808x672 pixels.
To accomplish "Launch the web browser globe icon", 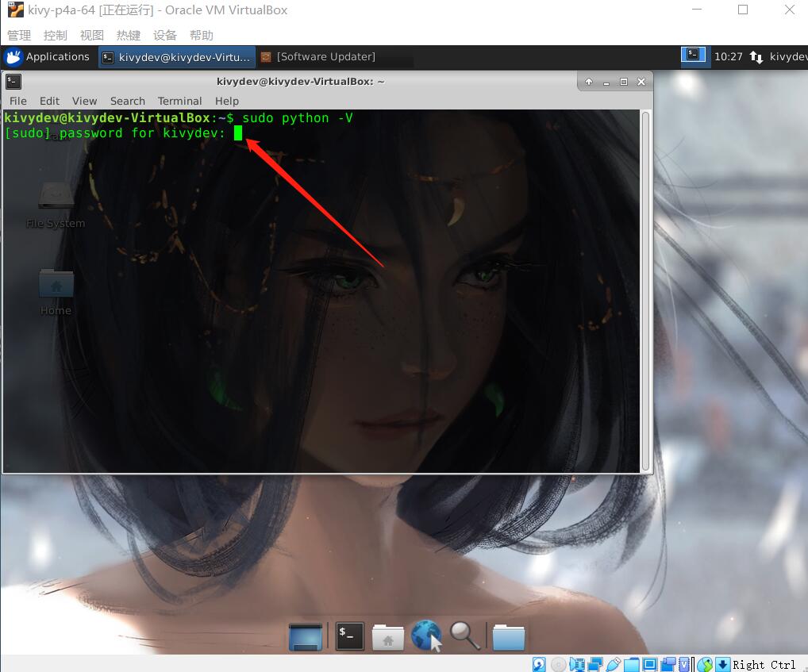I will 426,636.
